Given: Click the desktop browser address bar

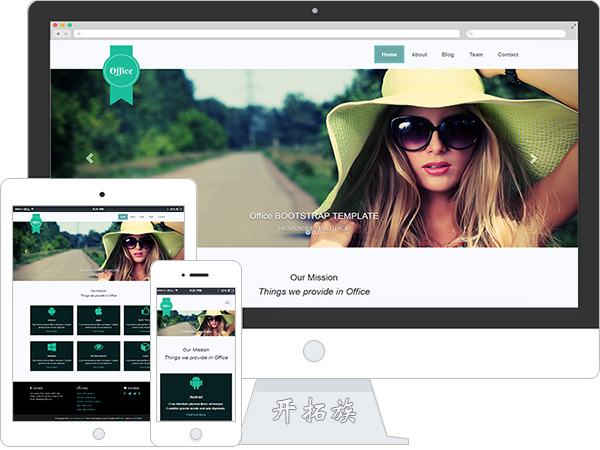Looking at the screenshot, I should click(267, 34).
